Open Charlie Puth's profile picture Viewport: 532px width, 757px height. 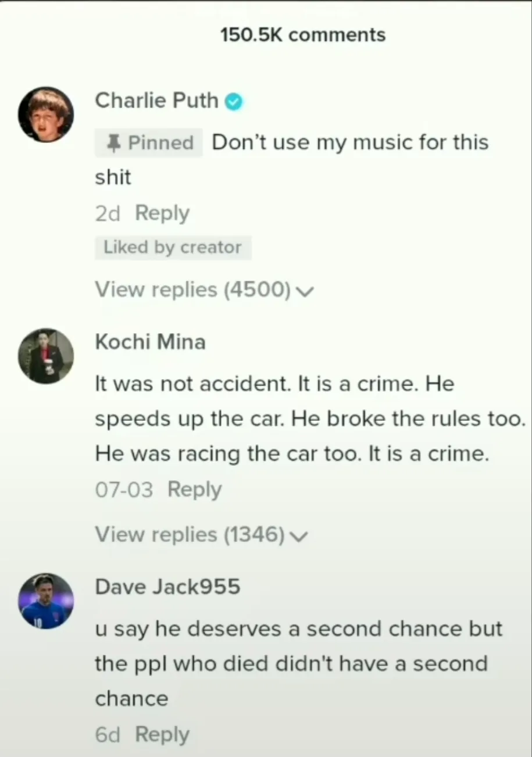[46, 115]
